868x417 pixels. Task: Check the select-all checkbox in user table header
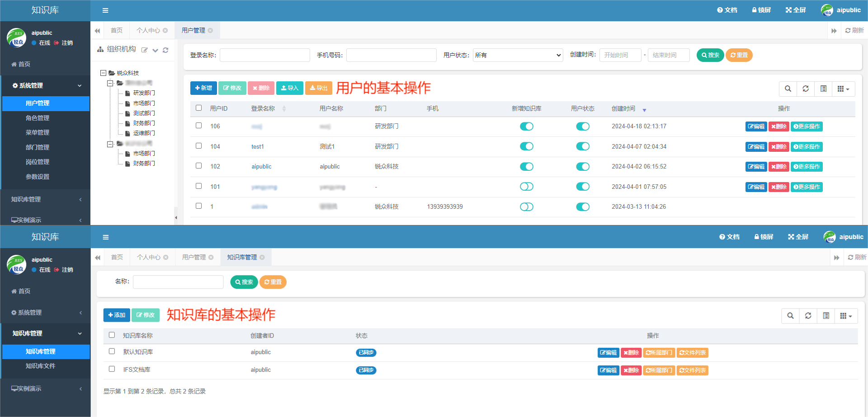[198, 108]
